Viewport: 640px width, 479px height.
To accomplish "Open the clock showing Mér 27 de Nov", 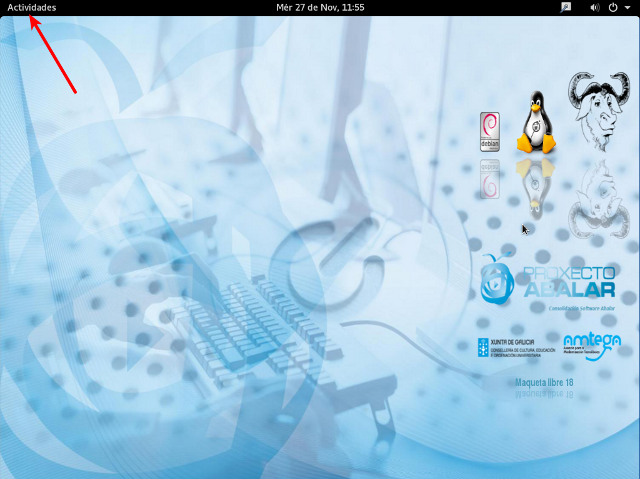I will 319,7.
